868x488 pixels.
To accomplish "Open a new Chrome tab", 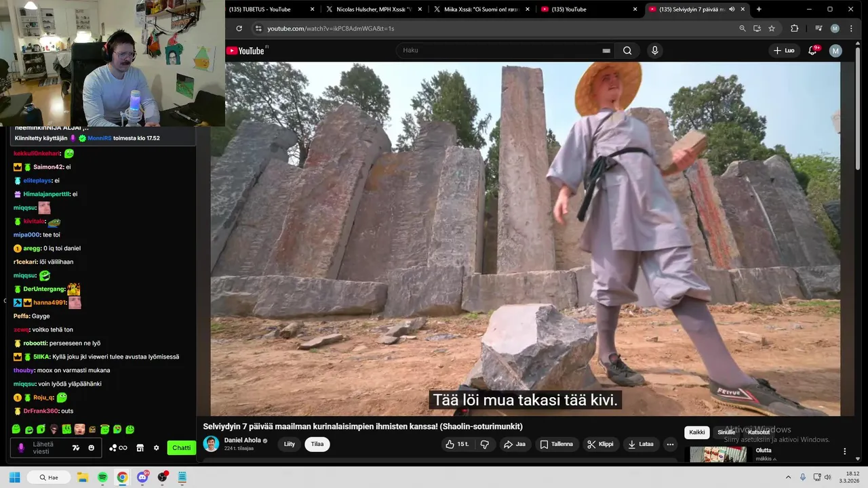I will [758, 9].
